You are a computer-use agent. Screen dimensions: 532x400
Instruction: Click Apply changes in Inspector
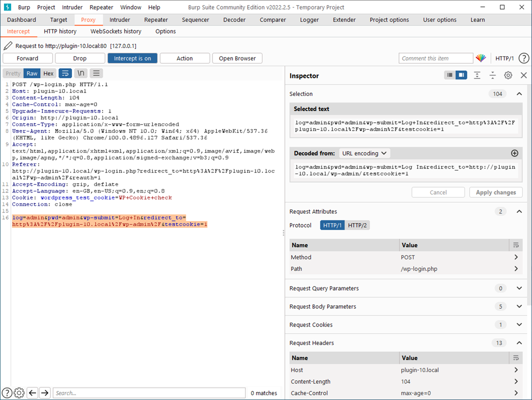[495, 192]
